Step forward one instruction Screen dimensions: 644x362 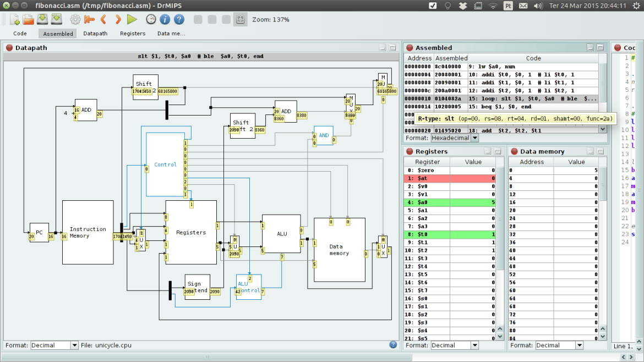pos(118,19)
